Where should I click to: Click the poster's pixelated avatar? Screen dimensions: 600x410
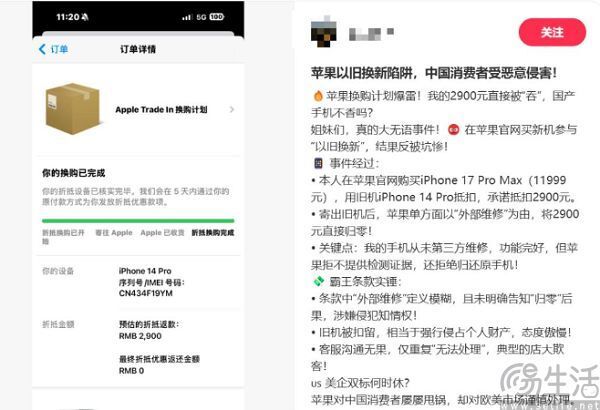coord(324,31)
